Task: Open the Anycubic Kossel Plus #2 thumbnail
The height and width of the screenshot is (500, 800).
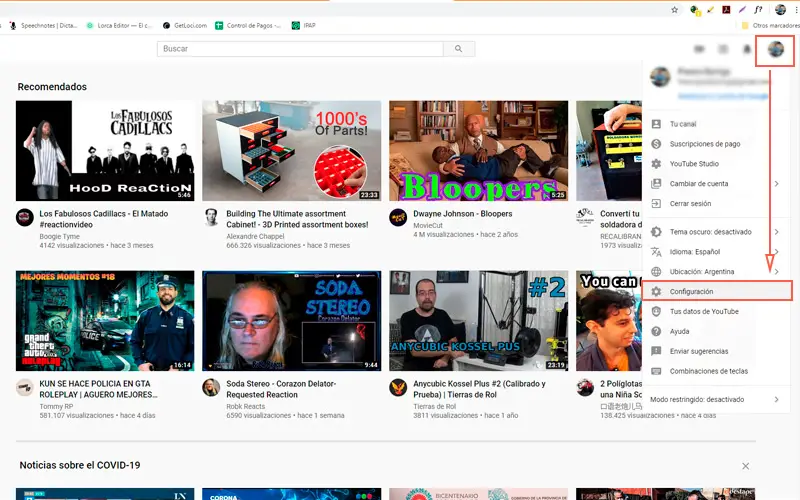Action: (x=479, y=320)
